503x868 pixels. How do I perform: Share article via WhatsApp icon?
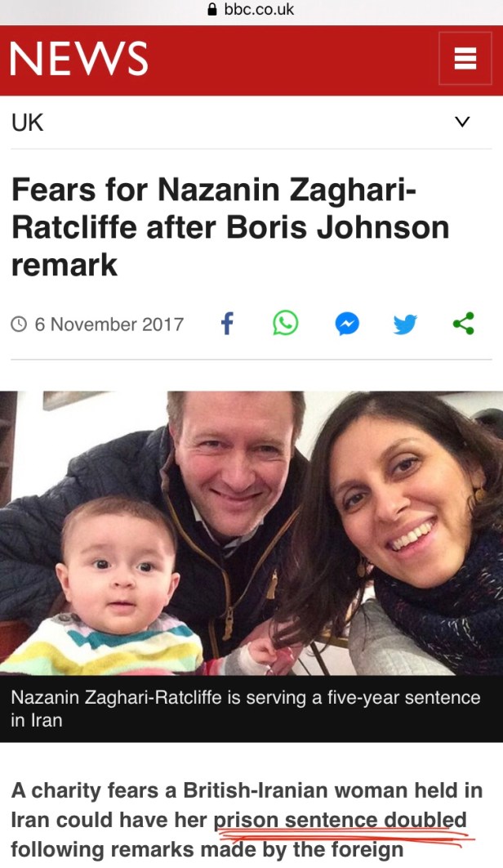point(286,324)
